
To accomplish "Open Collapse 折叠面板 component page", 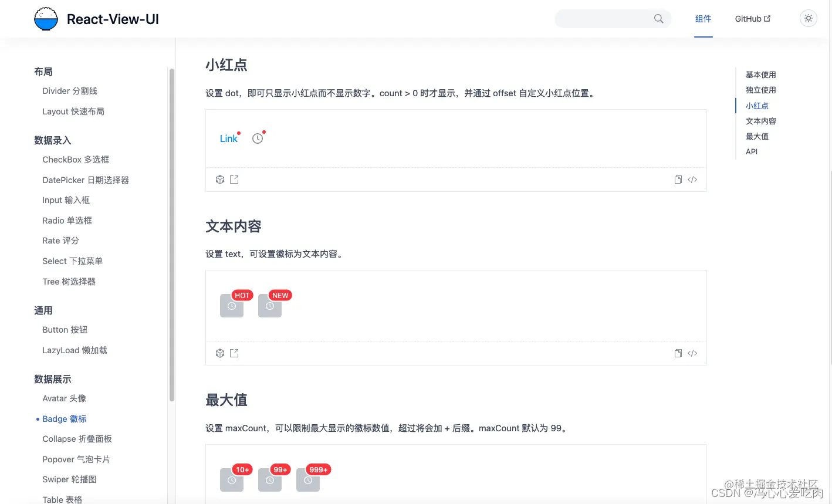I will (x=77, y=438).
